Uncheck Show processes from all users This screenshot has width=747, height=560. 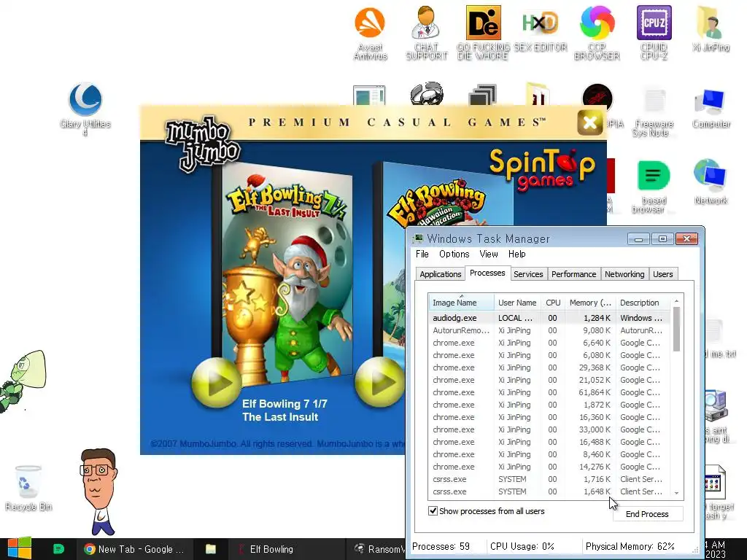(x=433, y=511)
